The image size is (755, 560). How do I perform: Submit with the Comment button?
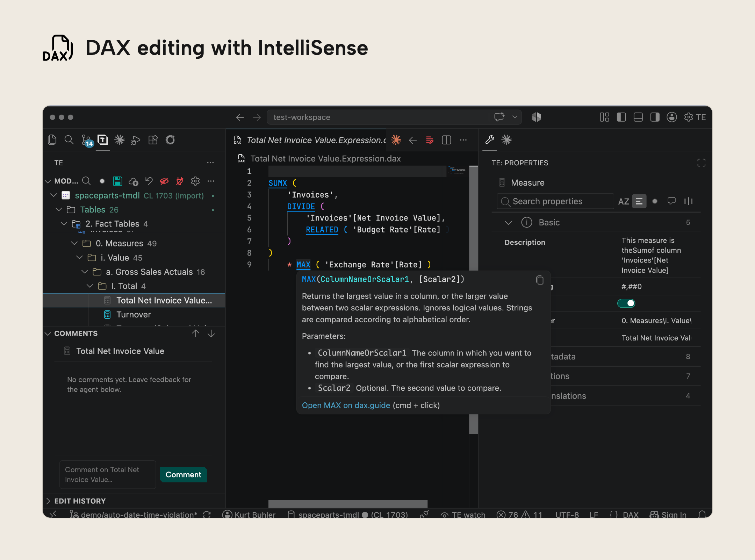pos(184,474)
